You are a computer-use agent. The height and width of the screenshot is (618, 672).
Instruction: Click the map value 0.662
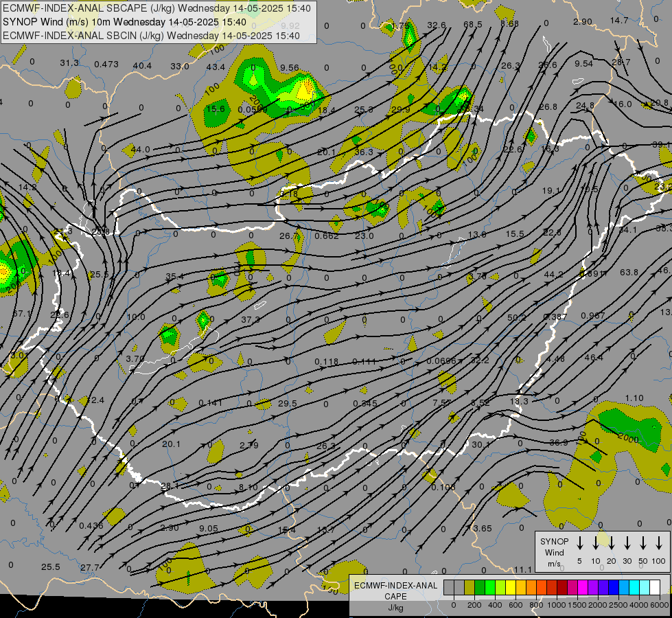[x=327, y=236]
